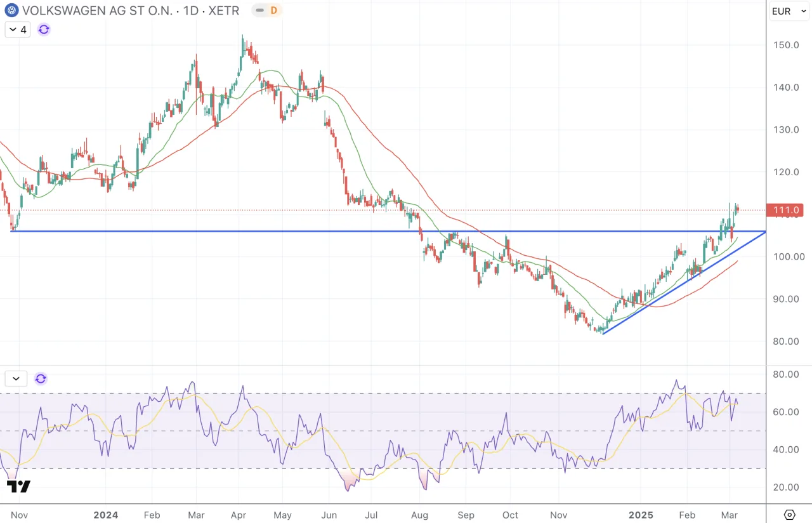Click the 111.0 current price label

coord(786,210)
